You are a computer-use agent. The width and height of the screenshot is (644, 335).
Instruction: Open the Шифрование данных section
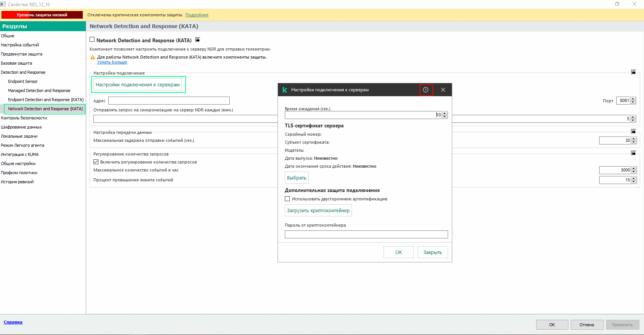pyautogui.click(x=21, y=127)
